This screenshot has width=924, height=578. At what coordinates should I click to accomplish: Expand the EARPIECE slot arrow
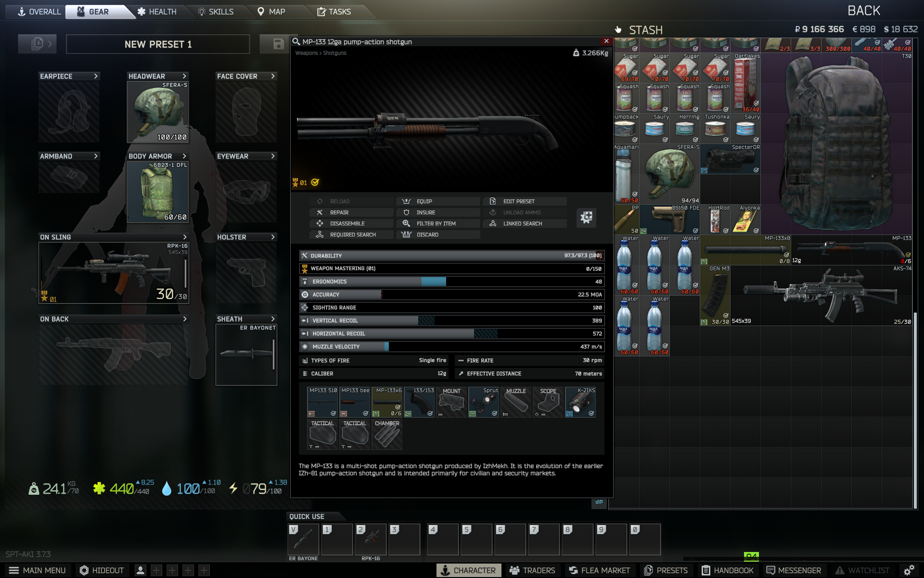[96, 76]
